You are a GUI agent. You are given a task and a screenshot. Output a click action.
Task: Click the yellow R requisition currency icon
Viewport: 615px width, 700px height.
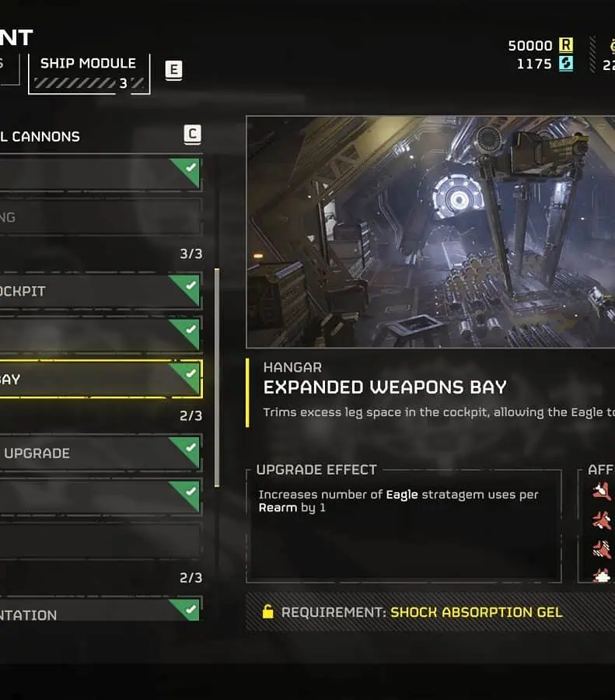566,45
